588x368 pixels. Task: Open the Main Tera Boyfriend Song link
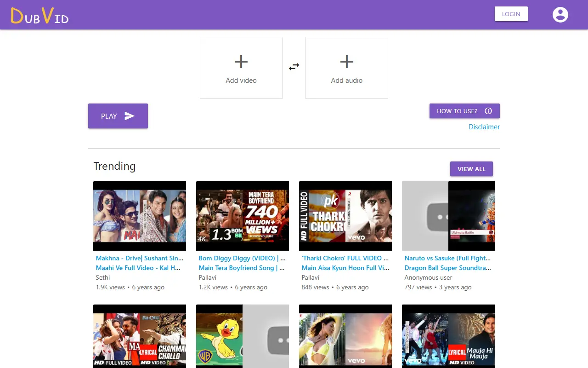coord(242,268)
